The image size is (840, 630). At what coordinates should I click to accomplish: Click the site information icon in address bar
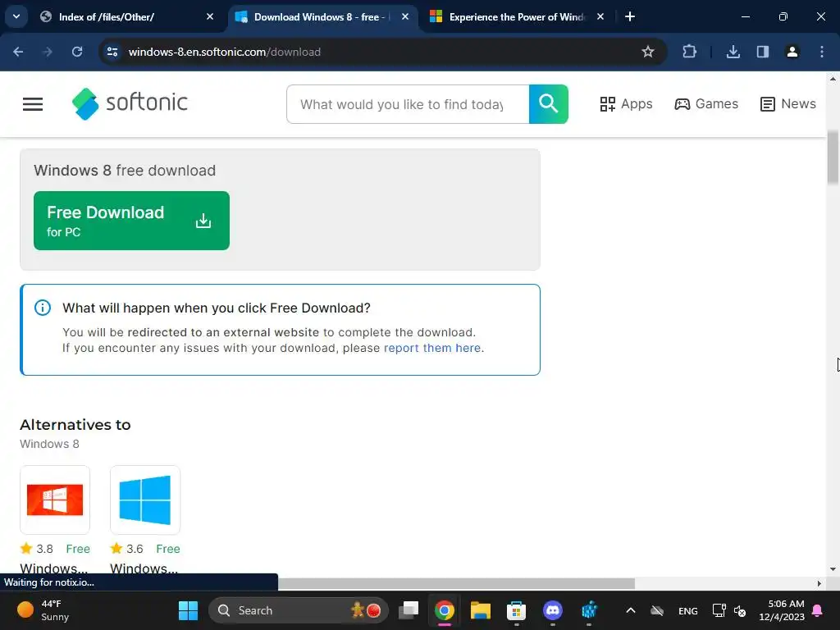pos(112,52)
